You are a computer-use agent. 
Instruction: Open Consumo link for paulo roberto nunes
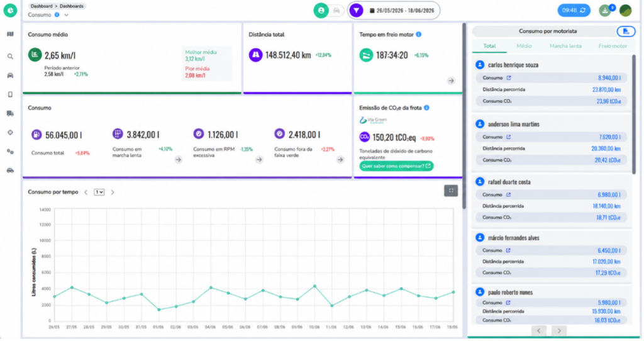click(508, 303)
